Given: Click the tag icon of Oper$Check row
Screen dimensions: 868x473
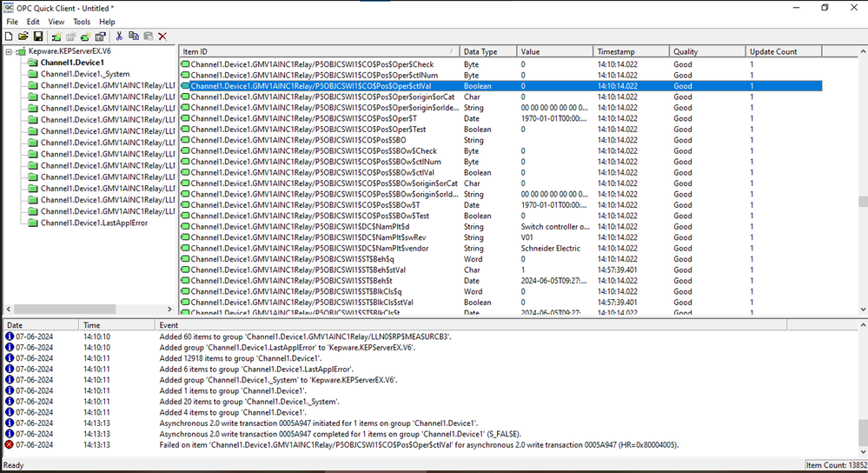Looking at the screenshot, I should coord(185,64).
